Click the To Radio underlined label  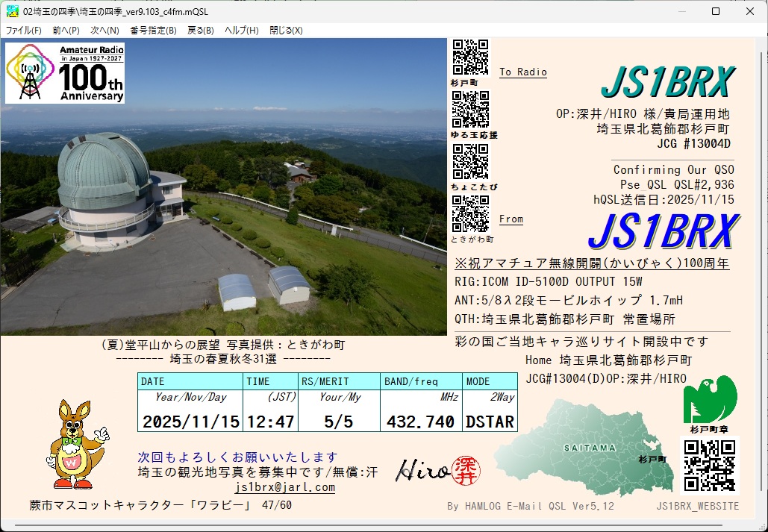pos(522,72)
